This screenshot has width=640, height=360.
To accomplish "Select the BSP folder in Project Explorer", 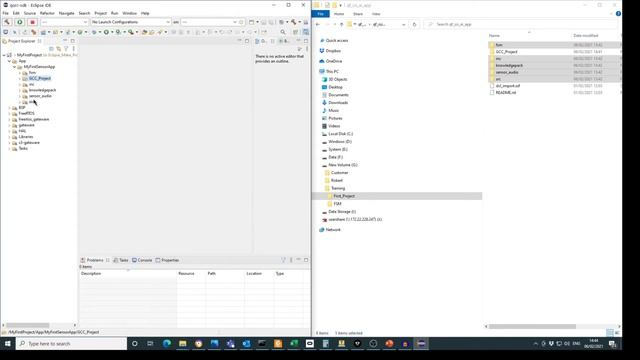I will (22, 108).
